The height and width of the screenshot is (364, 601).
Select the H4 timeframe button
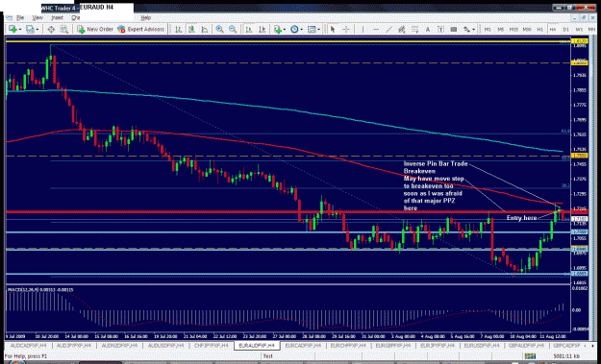coord(553,29)
